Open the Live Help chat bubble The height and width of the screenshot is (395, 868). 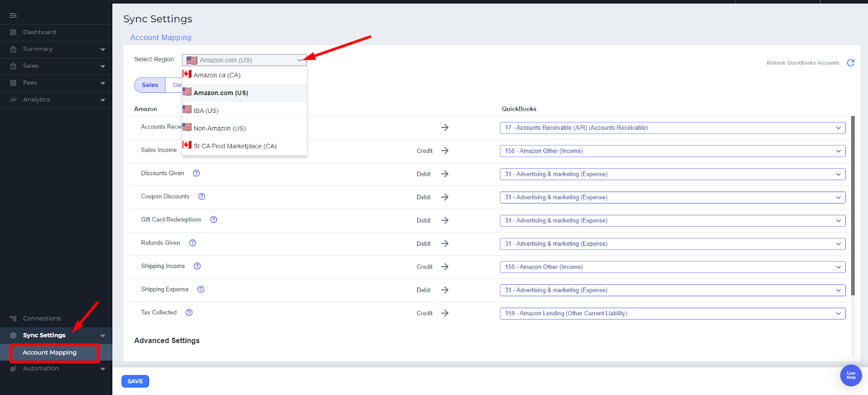pos(851,375)
